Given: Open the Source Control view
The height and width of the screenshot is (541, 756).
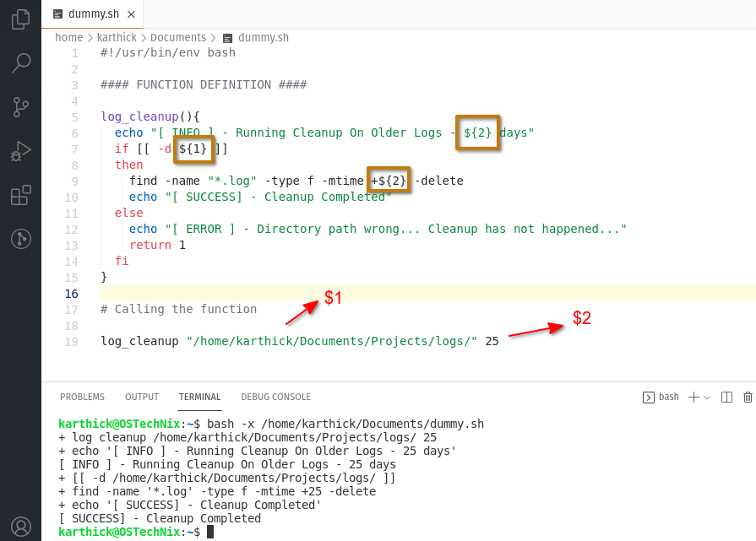Looking at the screenshot, I should [19, 107].
